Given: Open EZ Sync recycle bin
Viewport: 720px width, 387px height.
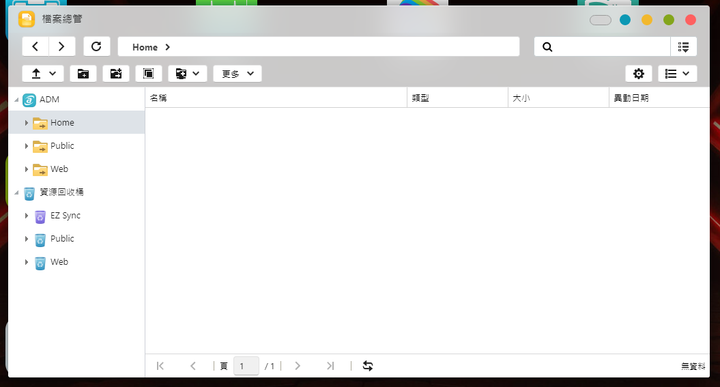Looking at the screenshot, I should coord(65,215).
